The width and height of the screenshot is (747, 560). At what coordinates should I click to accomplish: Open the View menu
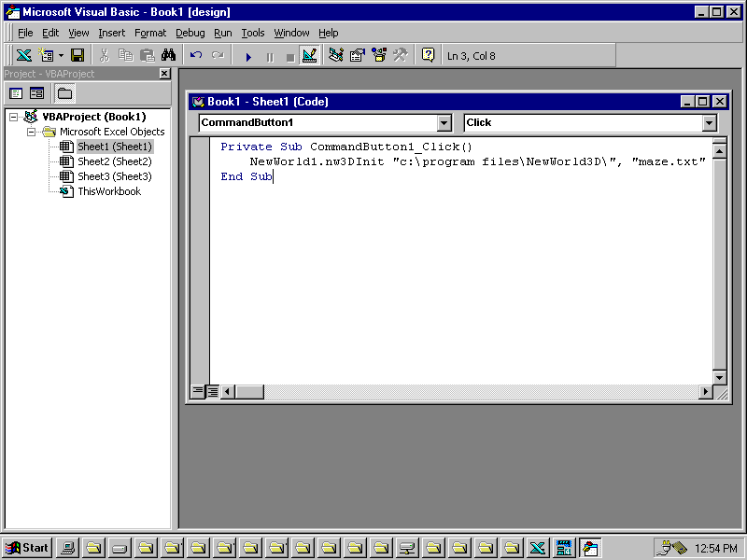(x=78, y=33)
